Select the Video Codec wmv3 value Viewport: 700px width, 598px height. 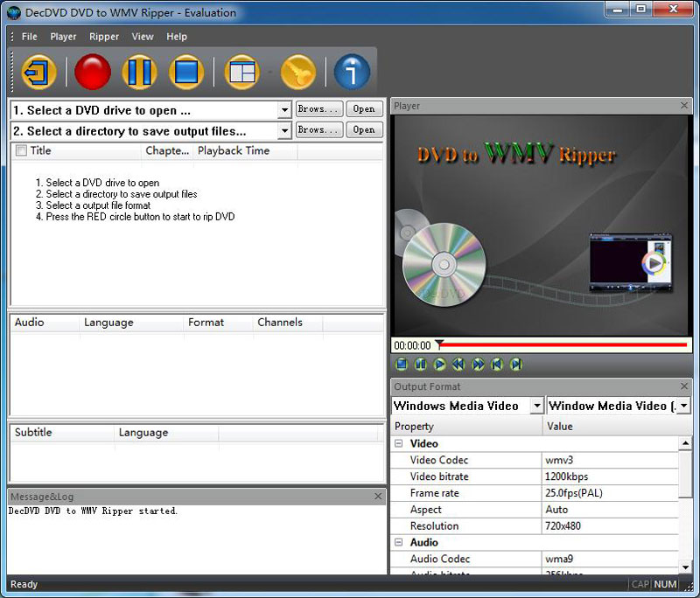[x=610, y=460]
